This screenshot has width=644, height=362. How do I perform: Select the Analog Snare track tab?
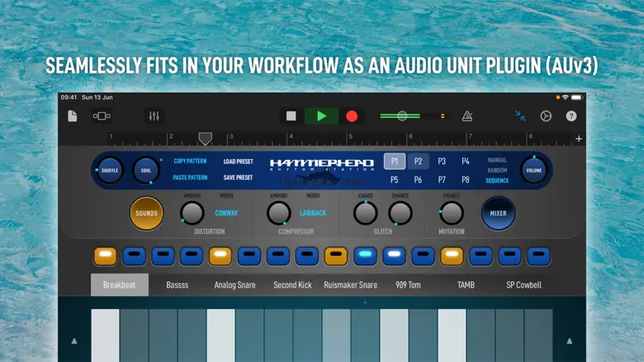(x=235, y=285)
